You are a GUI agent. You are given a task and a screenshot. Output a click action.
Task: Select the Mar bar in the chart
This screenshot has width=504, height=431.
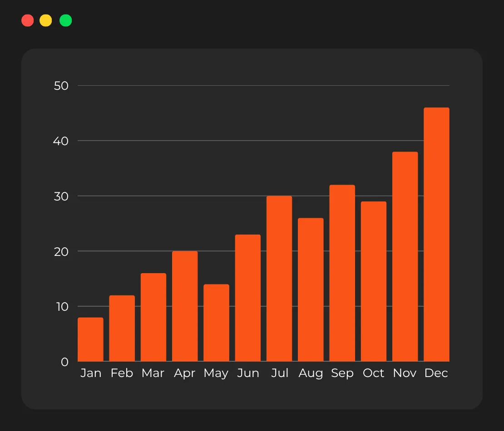(153, 317)
